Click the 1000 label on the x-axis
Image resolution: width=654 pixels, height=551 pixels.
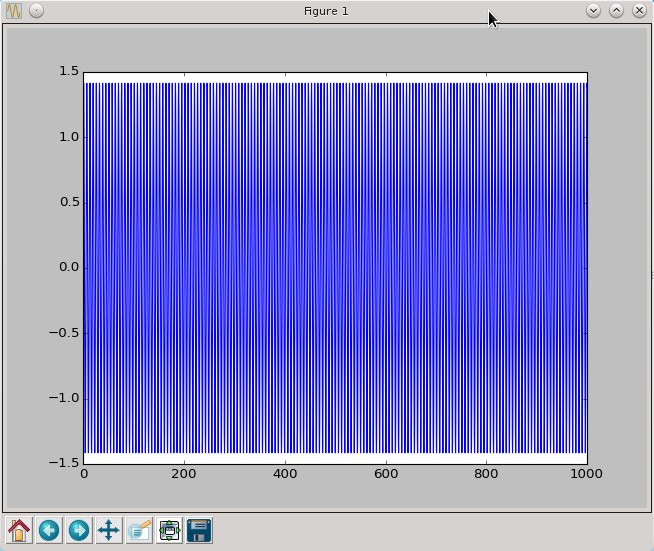(x=586, y=475)
